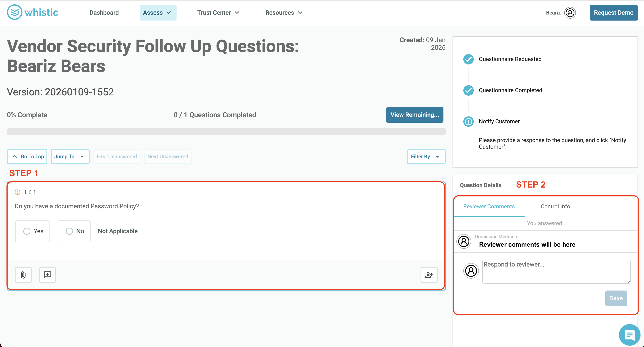Image resolution: width=644 pixels, height=347 pixels.
Task: Click the 0 / 1 Questions Completed text
Action: click(x=215, y=115)
